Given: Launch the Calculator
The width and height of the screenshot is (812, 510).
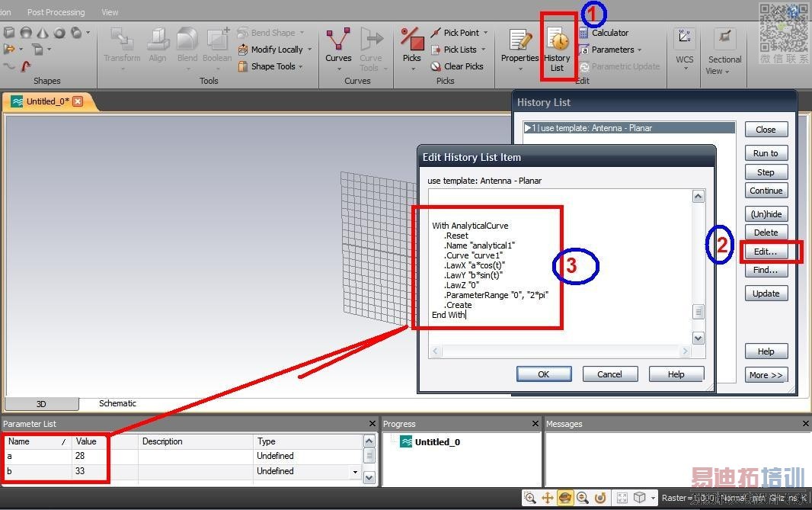Looking at the screenshot, I should tap(604, 33).
